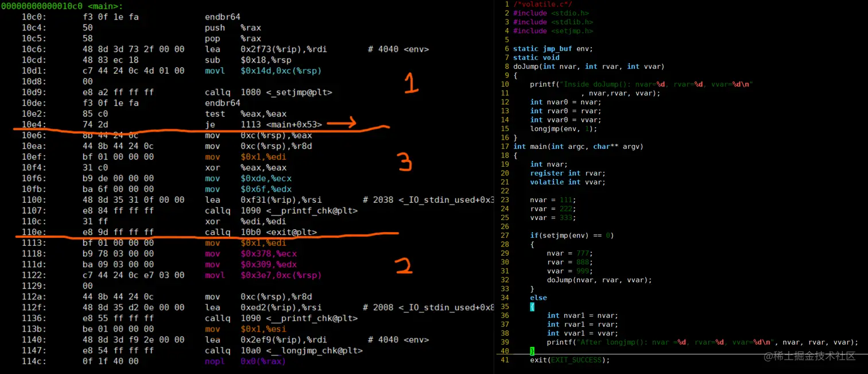
Task: Click the else keyword line
Action: click(x=538, y=298)
